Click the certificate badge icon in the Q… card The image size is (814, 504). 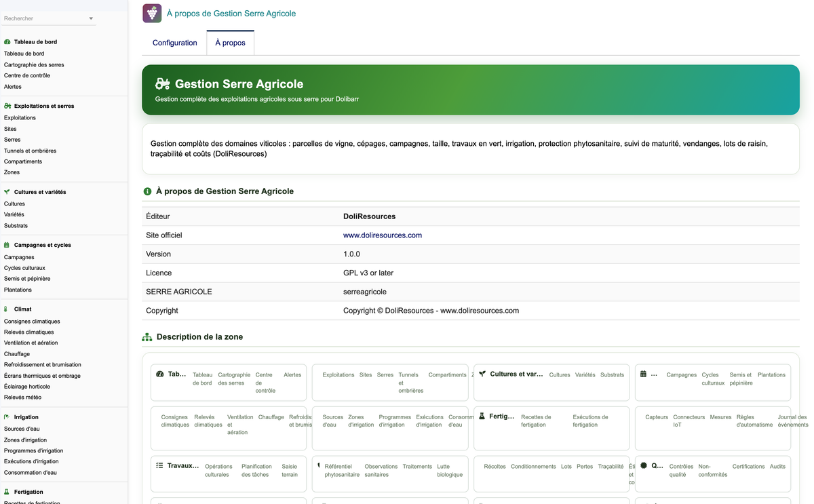click(644, 466)
